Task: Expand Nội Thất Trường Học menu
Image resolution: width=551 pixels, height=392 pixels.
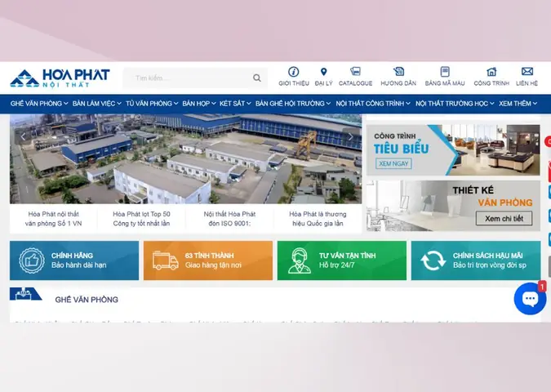Action: (455, 104)
